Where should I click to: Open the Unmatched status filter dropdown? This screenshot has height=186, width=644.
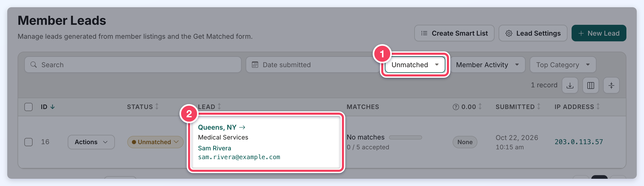click(x=415, y=65)
